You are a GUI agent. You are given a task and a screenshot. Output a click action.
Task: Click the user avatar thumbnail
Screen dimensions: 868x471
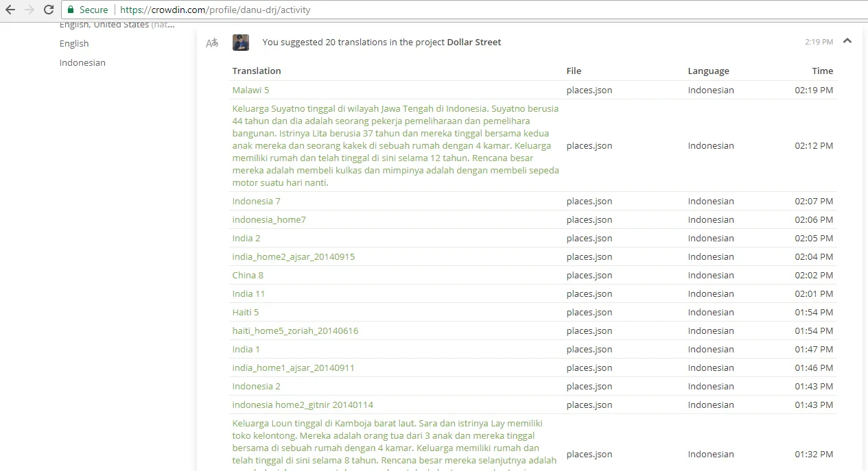[241, 43]
